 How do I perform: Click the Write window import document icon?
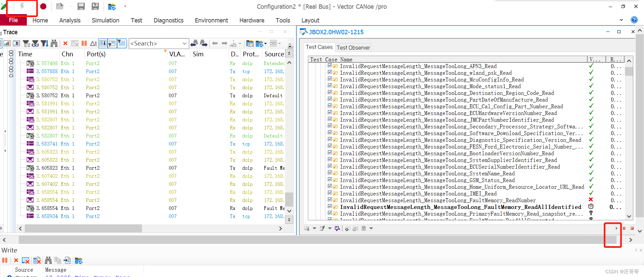[67, 260]
